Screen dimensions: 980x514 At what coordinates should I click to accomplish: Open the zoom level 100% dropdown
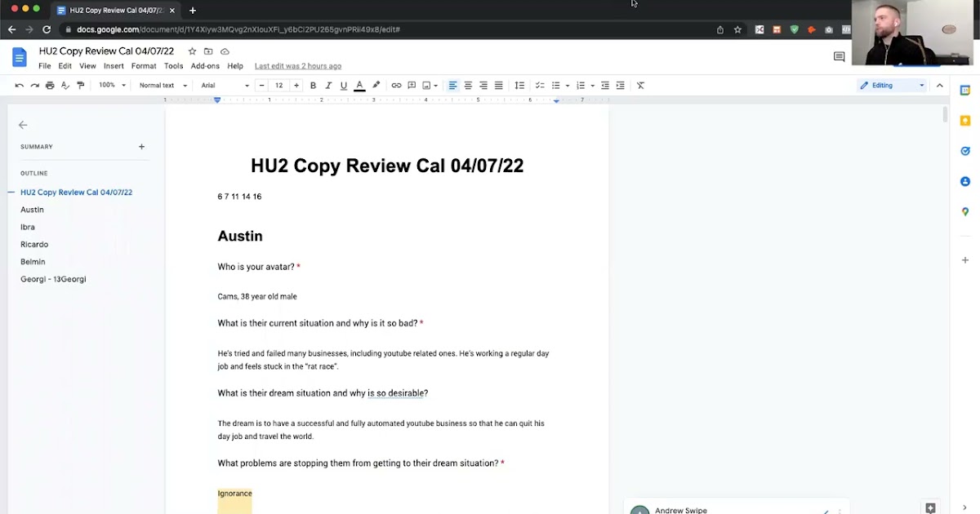(113, 86)
